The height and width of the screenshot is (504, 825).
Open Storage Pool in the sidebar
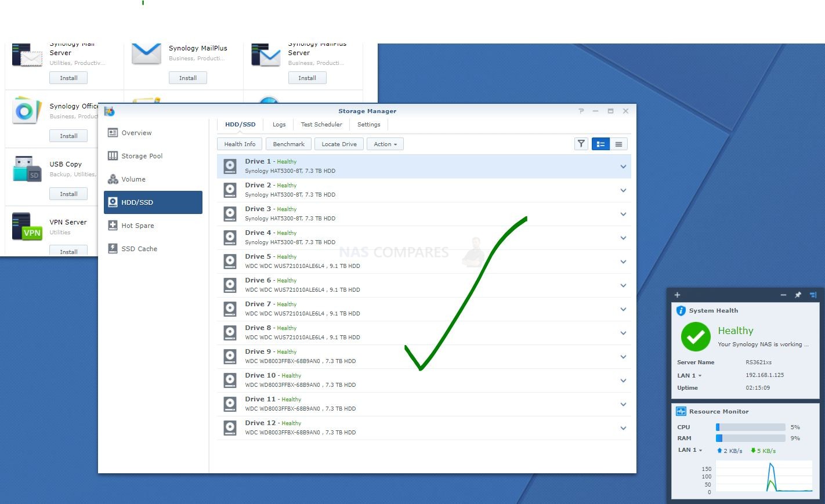tap(153, 156)
